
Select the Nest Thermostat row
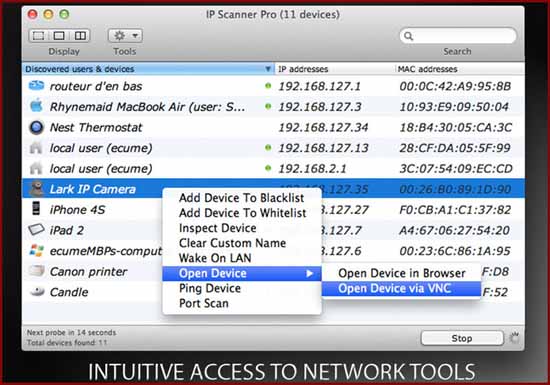coord(273,127)
